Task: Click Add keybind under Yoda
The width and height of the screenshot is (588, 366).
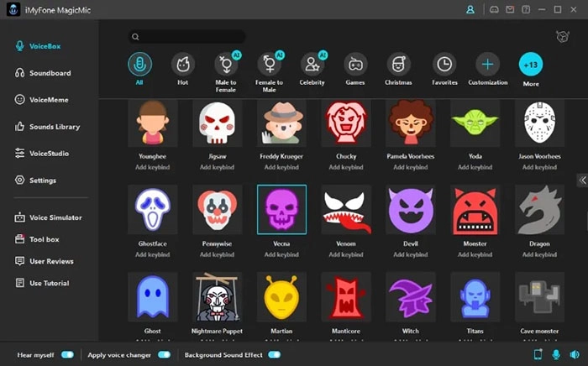Action: (x=475, y=167)
